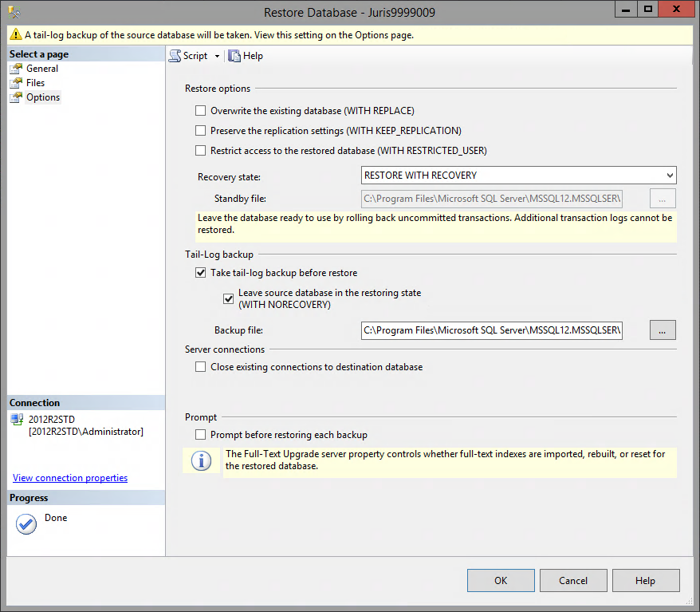Image resolution: width=700 pixels, height=612 pixels.
Task: Click the Options page icon
Action: coord(16,97)
